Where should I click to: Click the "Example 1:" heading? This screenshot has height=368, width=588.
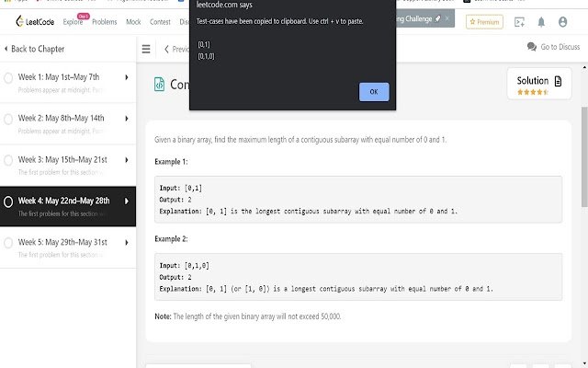pos(171,162)
